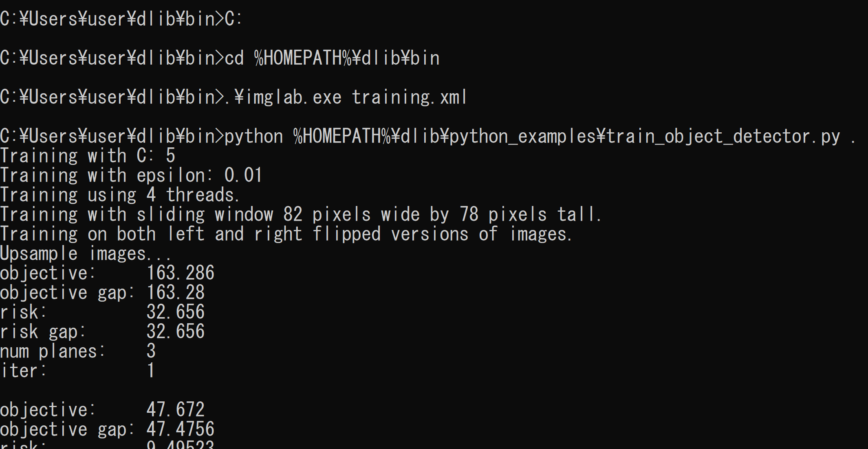The width and height of the screenshot is (868, 449).
Task: Click the objective gap value 47.4756
Action: pyautogui.click(x=180, y=429)
